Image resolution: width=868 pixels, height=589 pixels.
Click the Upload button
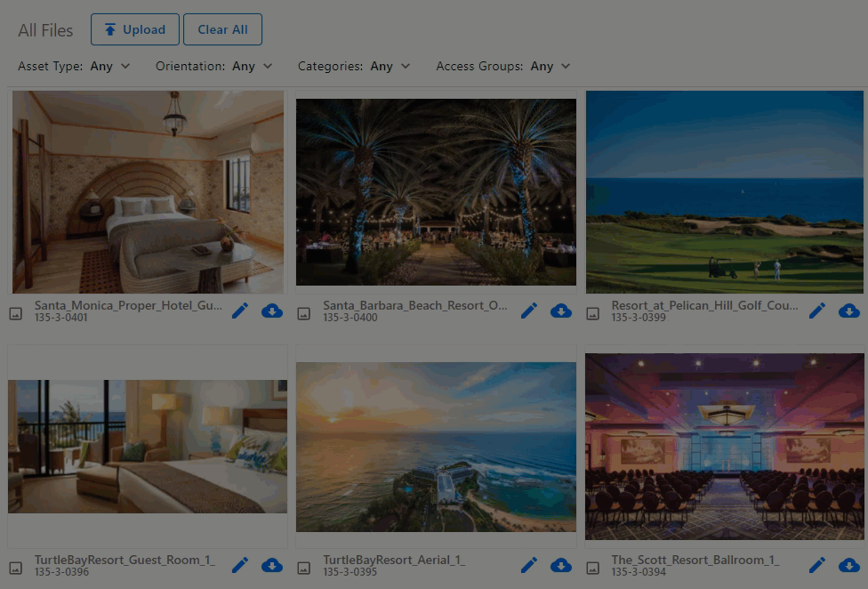(134, 29)
